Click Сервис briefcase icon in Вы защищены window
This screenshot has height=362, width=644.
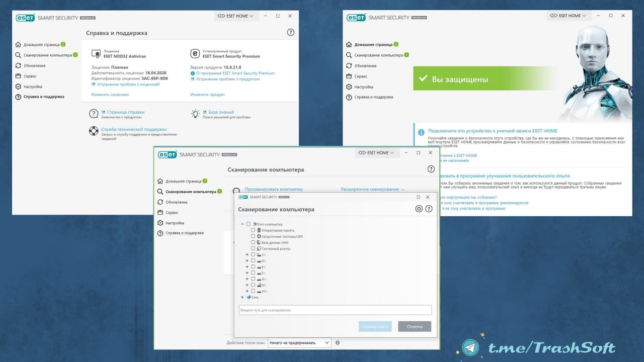(x=349, y=76)
